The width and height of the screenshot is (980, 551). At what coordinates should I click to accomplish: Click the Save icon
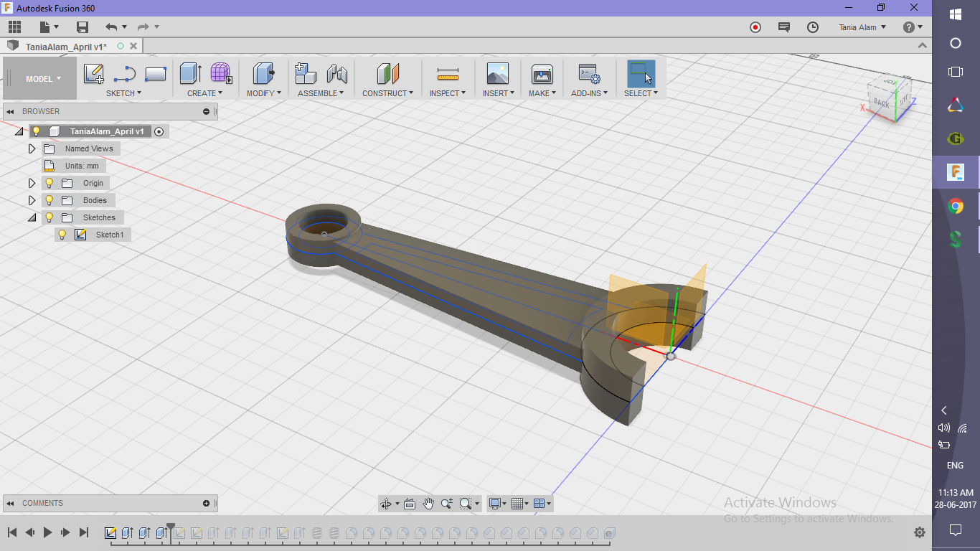[83, 27]
